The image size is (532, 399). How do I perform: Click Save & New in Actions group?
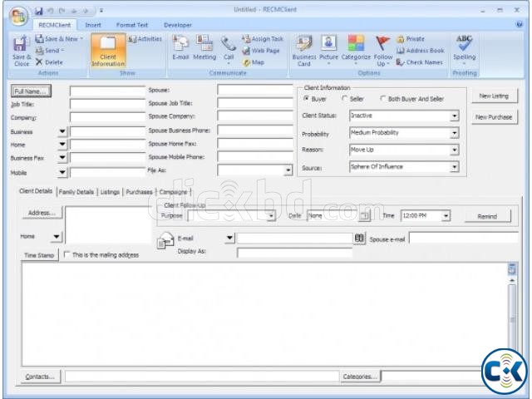59,39
